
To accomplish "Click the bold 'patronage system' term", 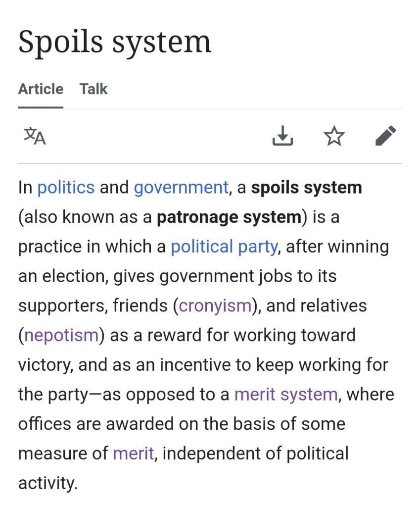I will point(229,217).
